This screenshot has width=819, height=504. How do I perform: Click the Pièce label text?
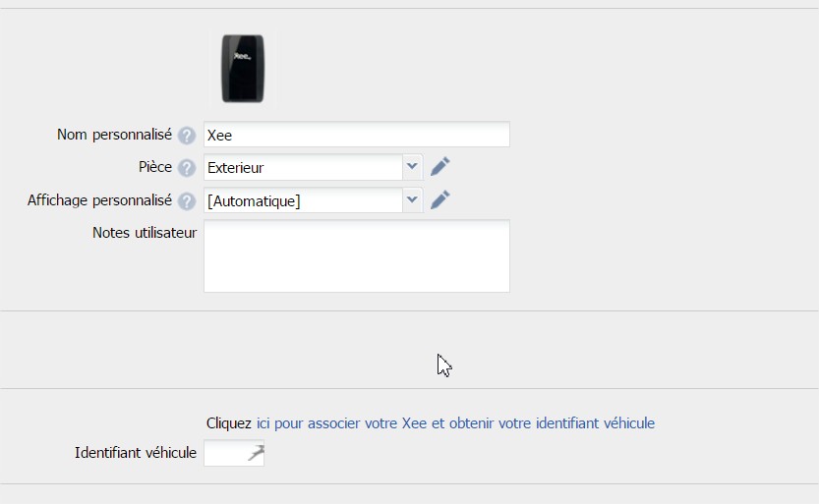[x=155, y=167]
